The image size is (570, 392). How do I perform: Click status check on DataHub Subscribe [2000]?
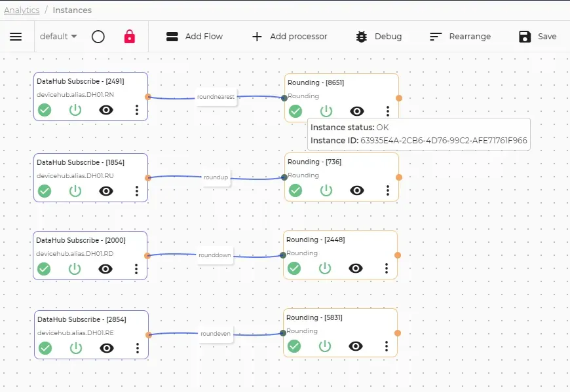[44, 269]
